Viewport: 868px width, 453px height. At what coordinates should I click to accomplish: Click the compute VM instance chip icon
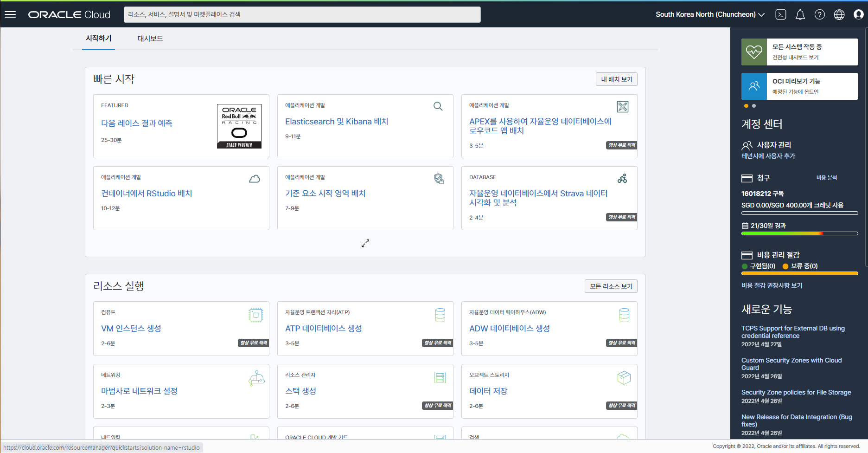255,315
